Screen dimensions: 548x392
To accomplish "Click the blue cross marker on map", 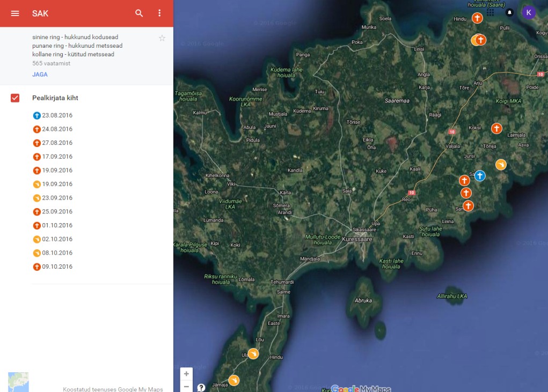I will click(x=480, y=175).
